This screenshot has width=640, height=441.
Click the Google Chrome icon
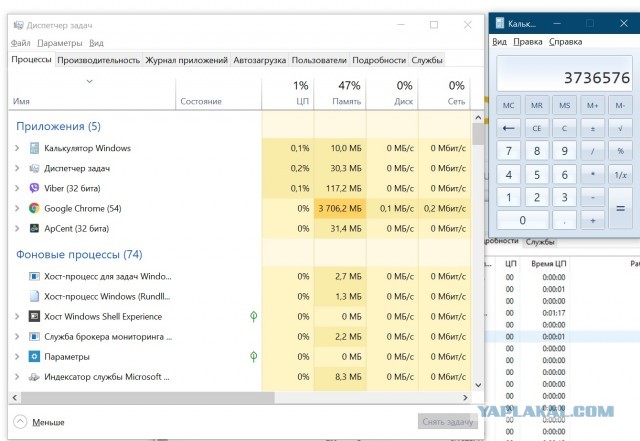34,208
